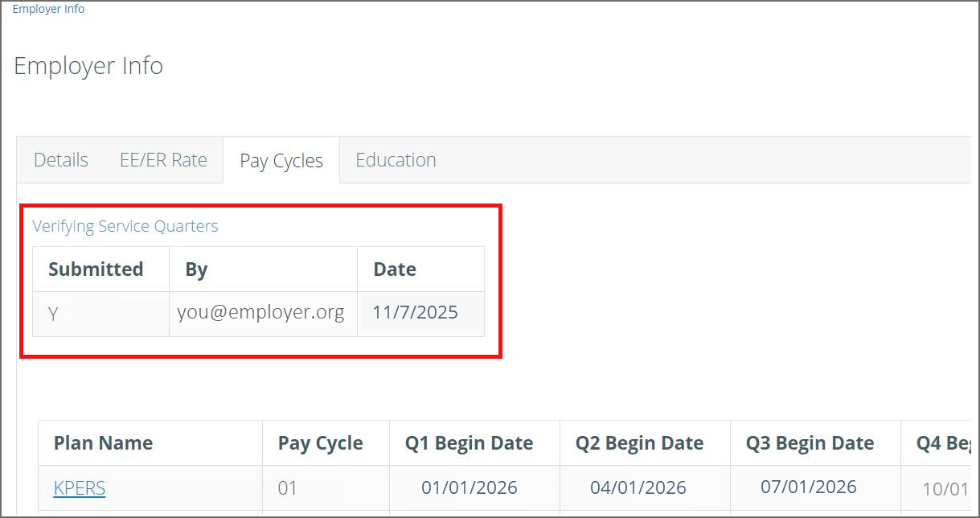
Task: Click the Q1 Begin Date header
Action: pyautogui.click(x=469, y=443)
